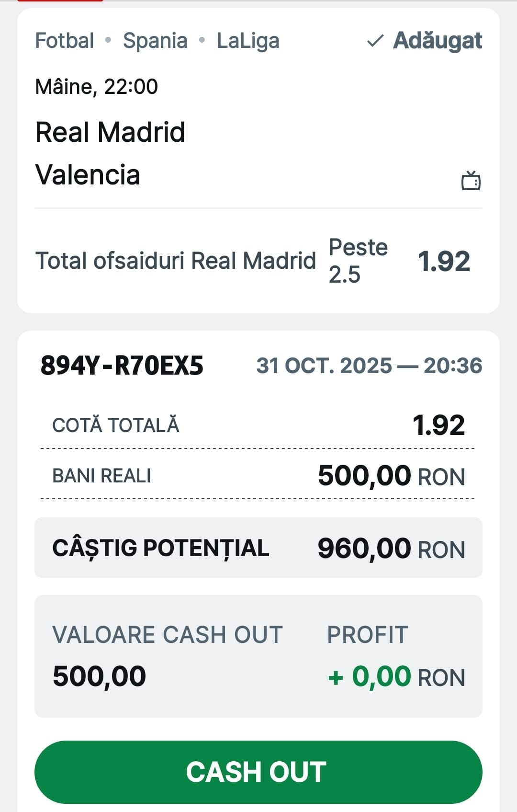Select the Real Madrid team name
This screenshot has width=517, height=812.
(x=110, y=132)
